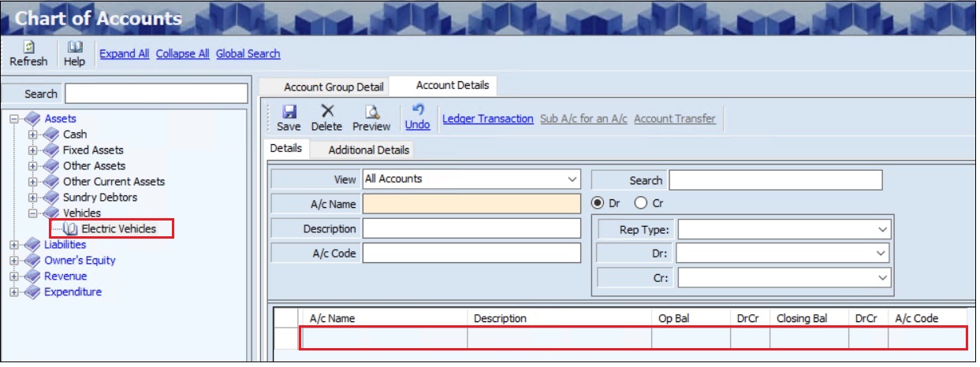Select the Electric Vehicles ledger icon
Image resolution: width=980 pixels, height=367 pixels.
coord(70,229)
